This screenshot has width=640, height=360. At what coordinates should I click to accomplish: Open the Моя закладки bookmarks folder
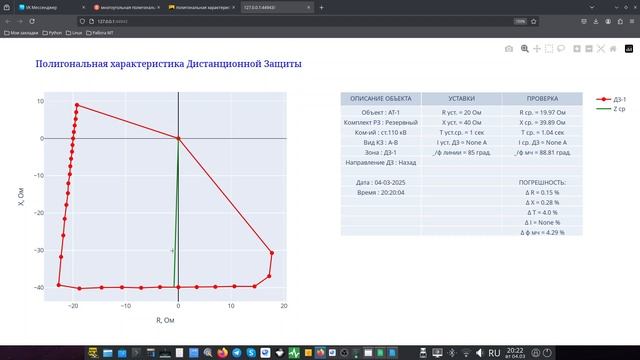pos(21,33)
